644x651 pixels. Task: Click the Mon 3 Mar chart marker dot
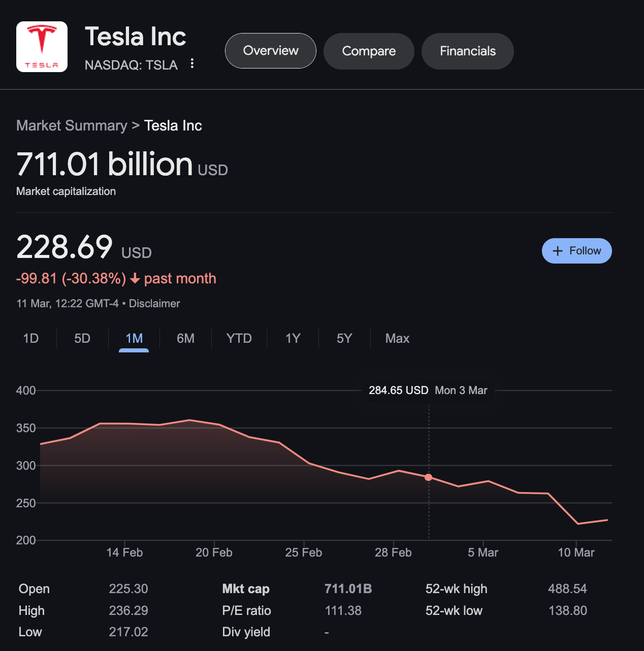coord(429,477)
